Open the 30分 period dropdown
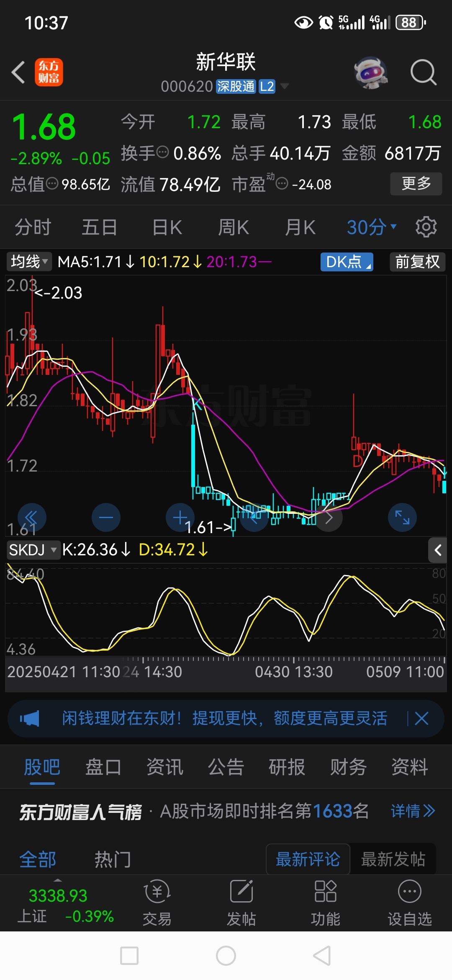 [x=371, y=227]
